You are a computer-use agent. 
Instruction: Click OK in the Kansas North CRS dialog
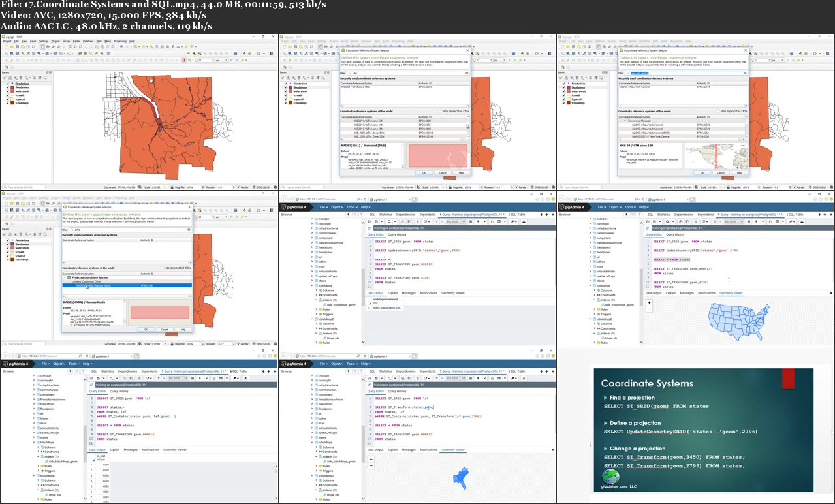(x=146, y=330)
